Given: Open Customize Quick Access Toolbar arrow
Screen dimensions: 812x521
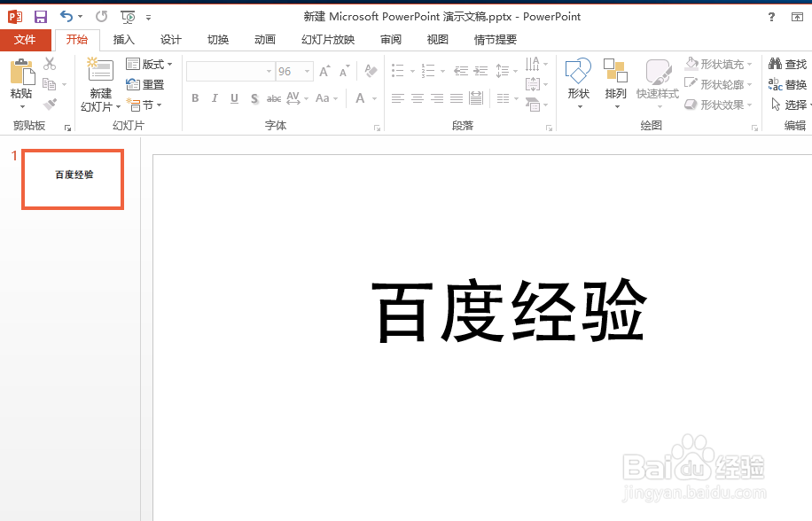Looking at the screenshot, I should [x=149, y=18].
